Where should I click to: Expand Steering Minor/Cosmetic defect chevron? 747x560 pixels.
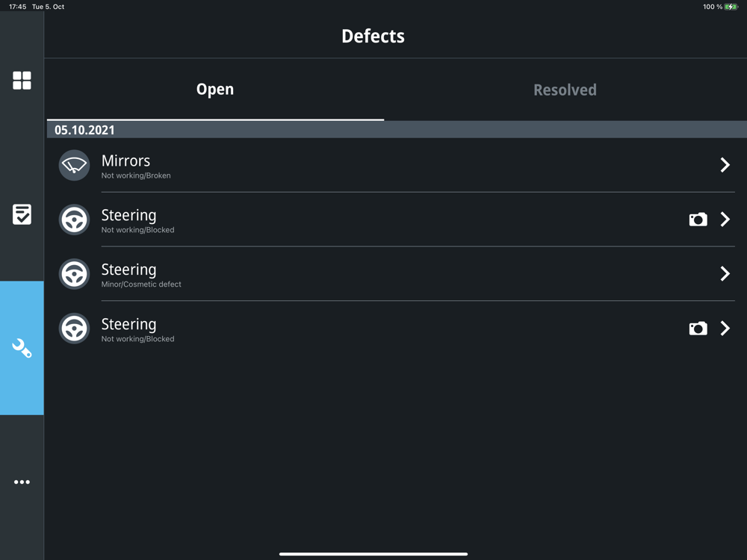click(x=725, y=274)
